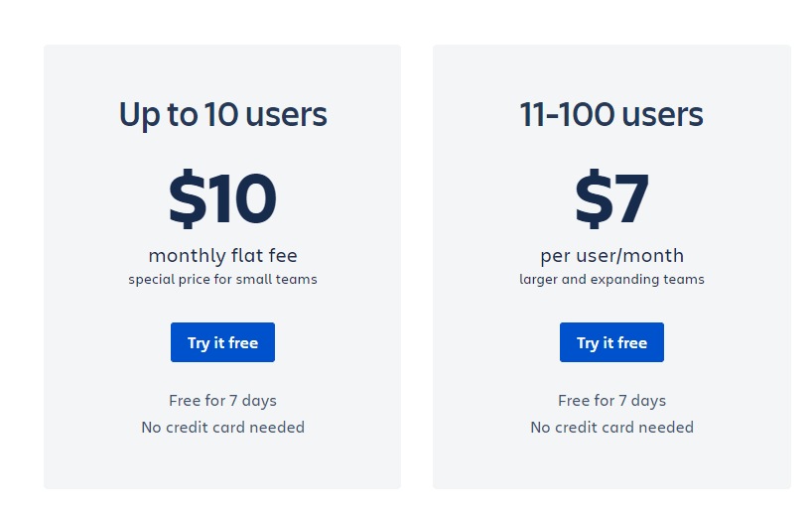The height and width of the screenshot is (508, 812).
Task: Click 'special price for small teams' caption
Action: click(x=222, y=280)
